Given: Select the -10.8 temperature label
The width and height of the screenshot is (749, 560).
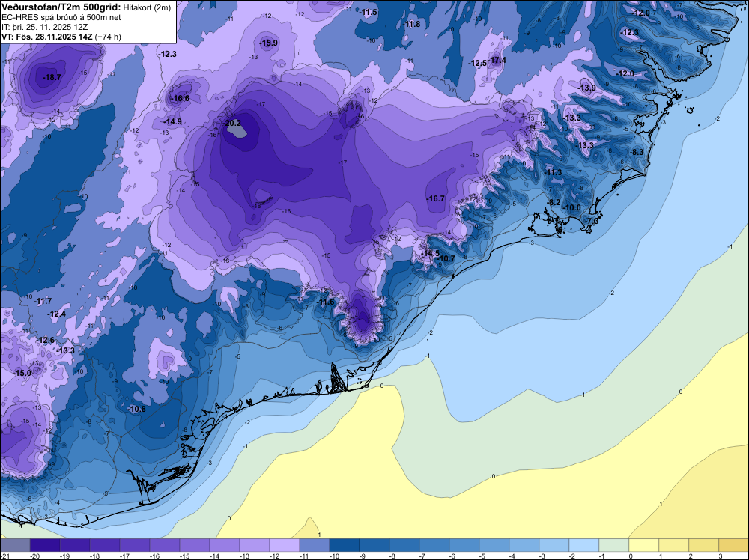Looking at the screenshot, I should pyautogui.click(x=137, y=409).
